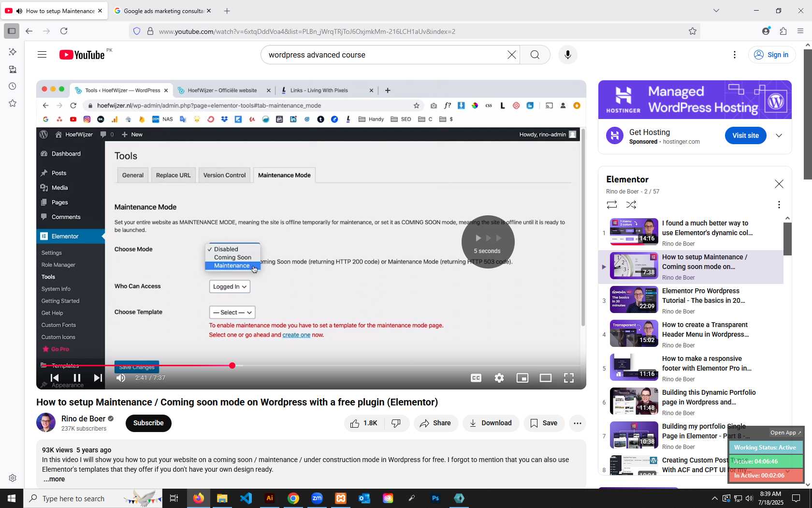
Task: Open browser extensions puzzle icon
Action: [783, 31]
